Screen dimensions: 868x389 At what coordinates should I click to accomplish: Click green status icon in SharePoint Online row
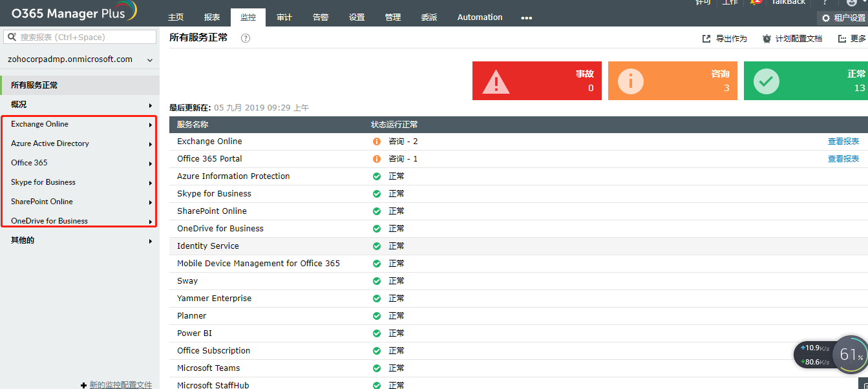click(x=377, y=211)
